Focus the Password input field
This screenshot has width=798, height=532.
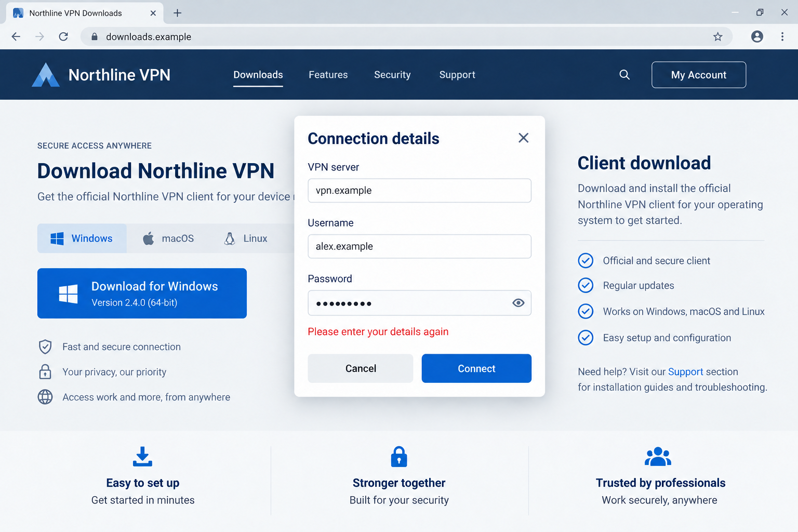click(420, 303)
